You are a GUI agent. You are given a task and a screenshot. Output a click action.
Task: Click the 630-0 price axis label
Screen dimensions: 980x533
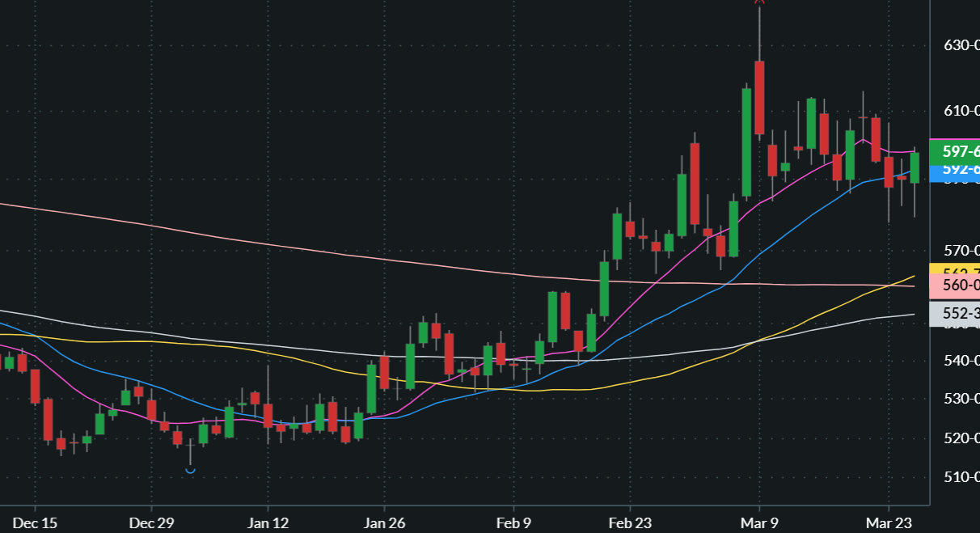tap(961, 45)
